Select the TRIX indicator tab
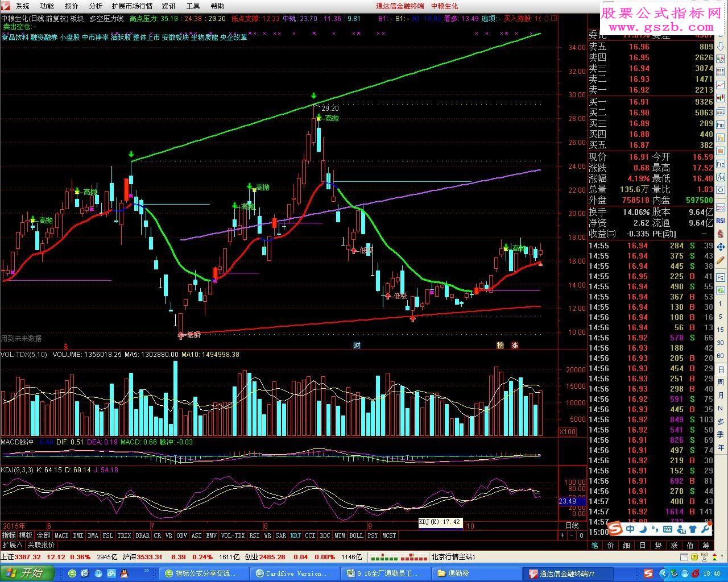This screenshot has height=582, width=728. (x=124, y=535)
